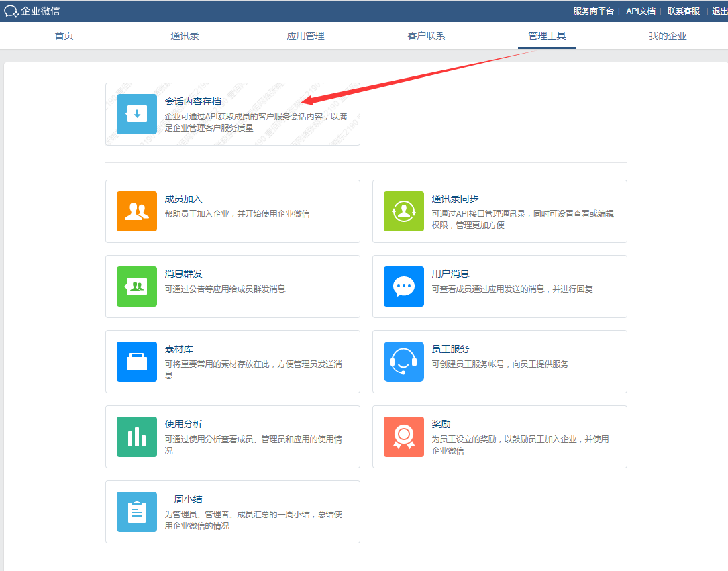Switch to the 首页 tab

pyautogui.click(x=64, y=36)
